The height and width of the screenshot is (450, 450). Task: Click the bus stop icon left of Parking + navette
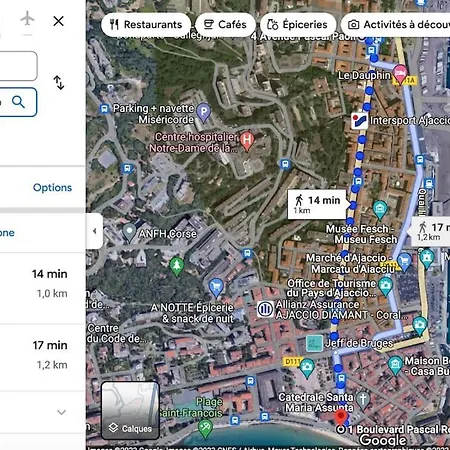coord(104,109)
